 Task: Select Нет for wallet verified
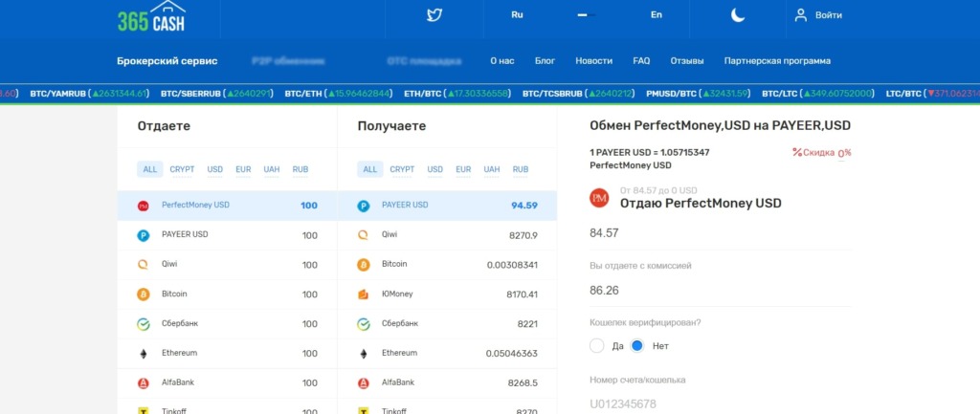(x=636, y=345)
